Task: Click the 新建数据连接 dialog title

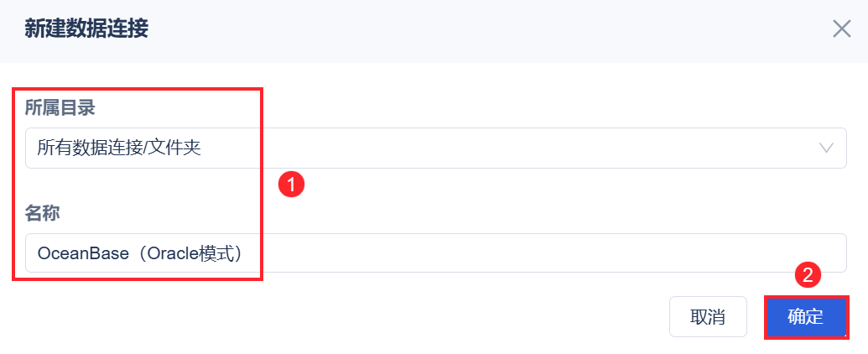Action: pos(86,29)
